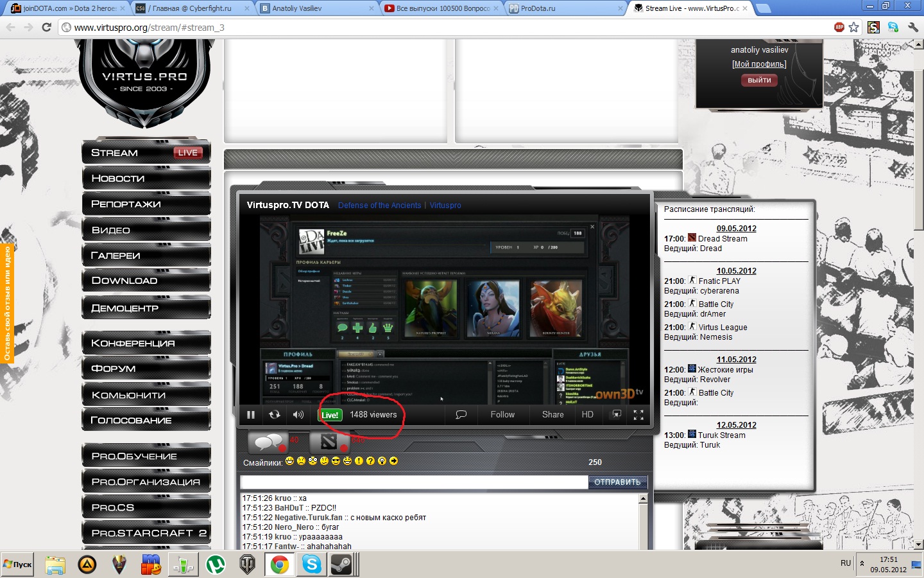Open the Share option in the player

pyautogui.click(x=552, y=415)
